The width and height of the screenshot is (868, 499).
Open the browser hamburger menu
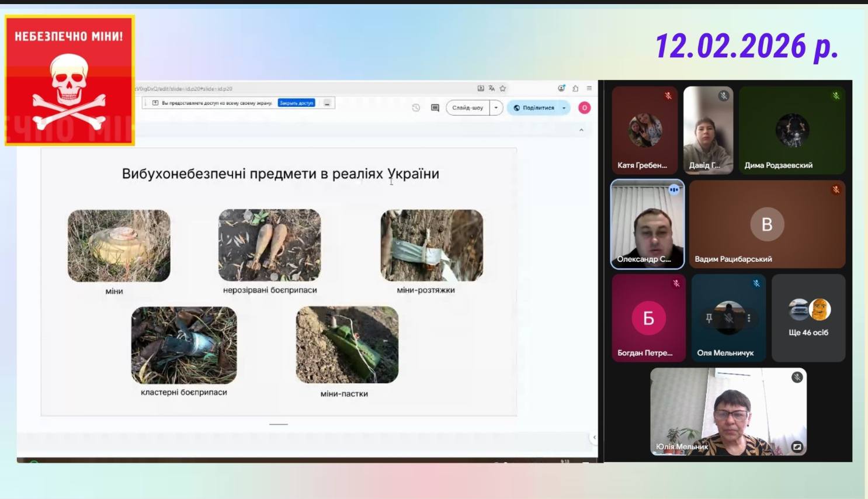tap(589, 88)
